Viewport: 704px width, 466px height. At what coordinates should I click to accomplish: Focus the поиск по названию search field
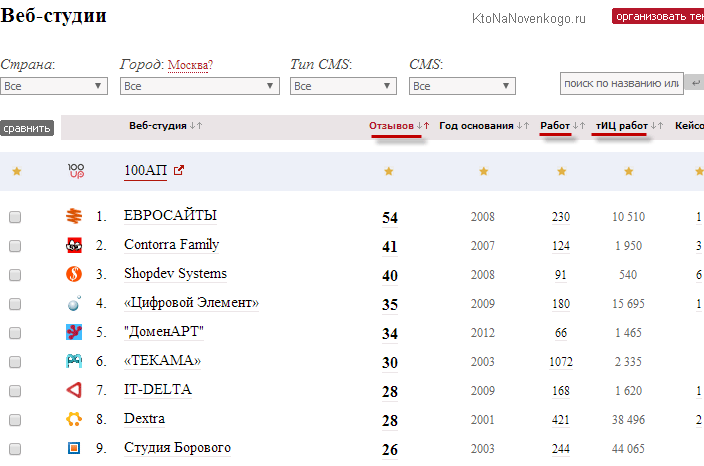pyautogui.click(x=622, y=84)
